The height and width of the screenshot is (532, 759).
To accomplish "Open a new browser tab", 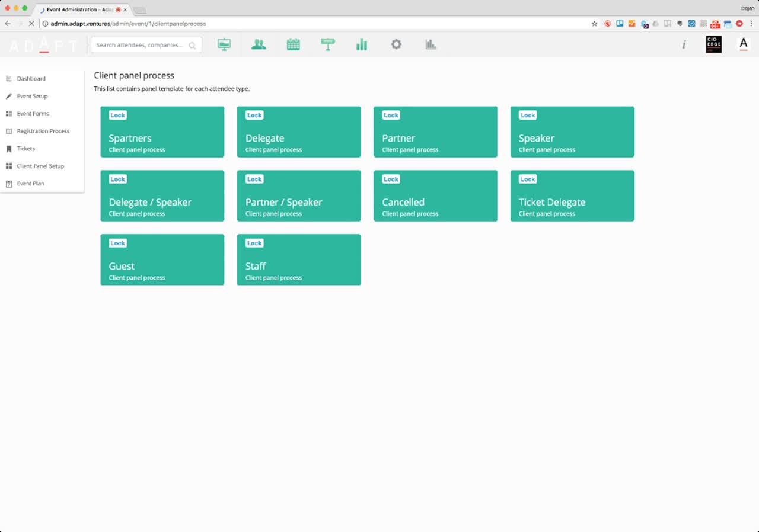I will click(139, 10).
